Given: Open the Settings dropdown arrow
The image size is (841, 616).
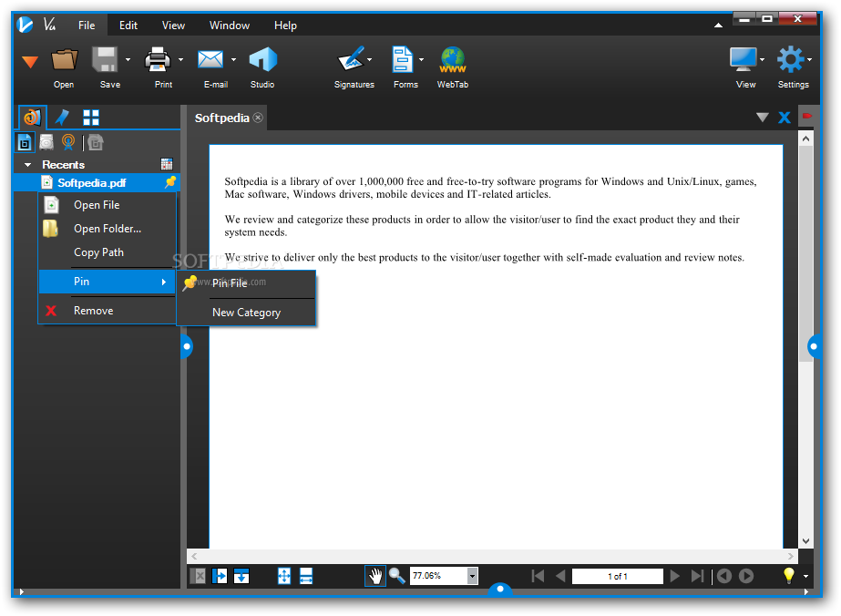Looking at the screenshot, I should 809,59.
